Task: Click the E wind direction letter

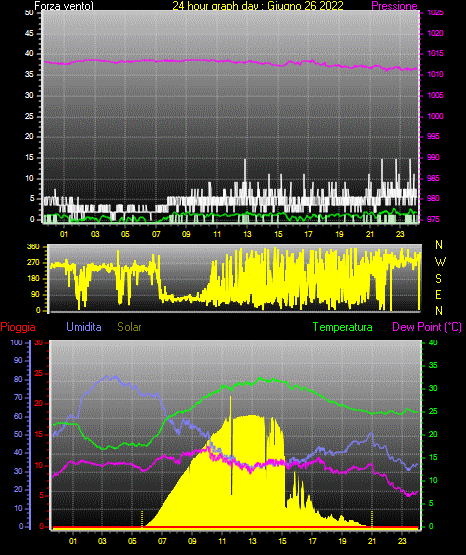Action: (x=438, y=295)
